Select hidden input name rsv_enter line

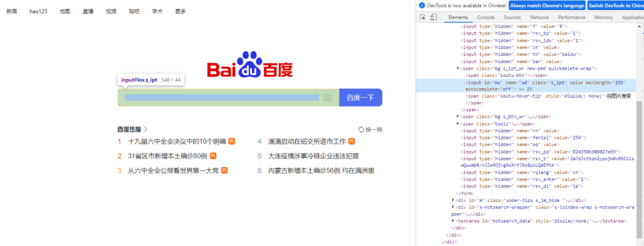point(525,179)
